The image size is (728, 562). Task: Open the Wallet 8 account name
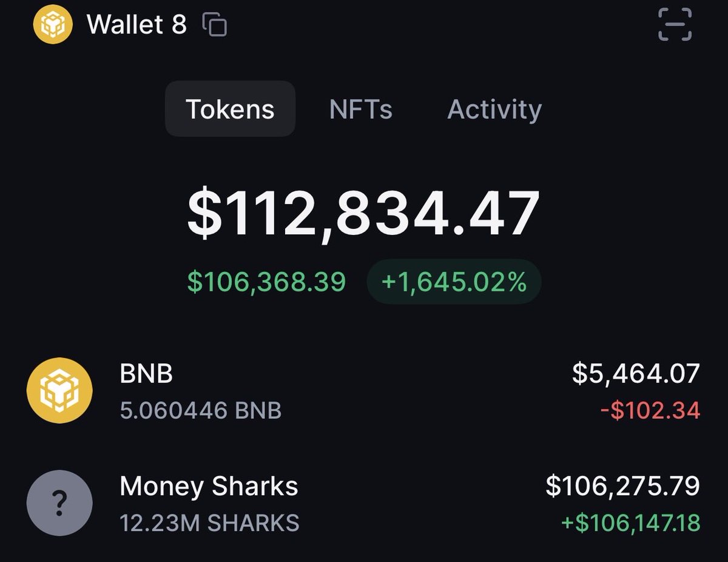click(x=136, y=25)
